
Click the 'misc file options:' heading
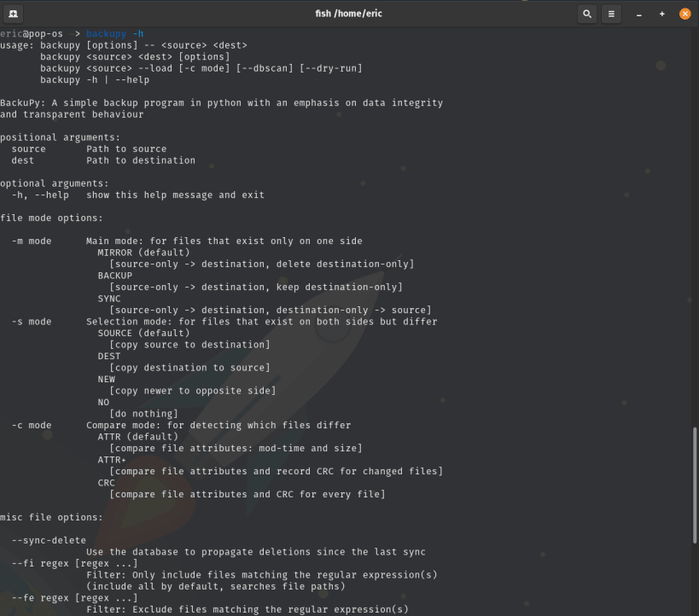click(x=51, y=518)
